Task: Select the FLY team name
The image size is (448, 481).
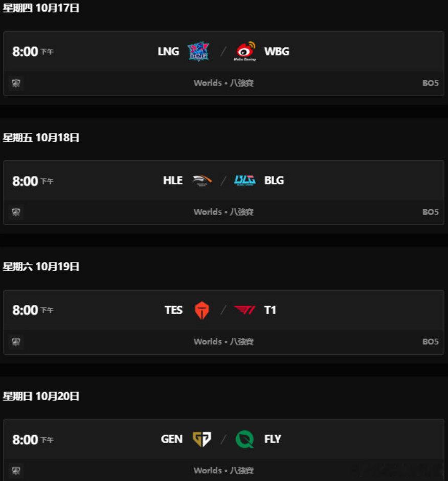Action: [273, 439]
